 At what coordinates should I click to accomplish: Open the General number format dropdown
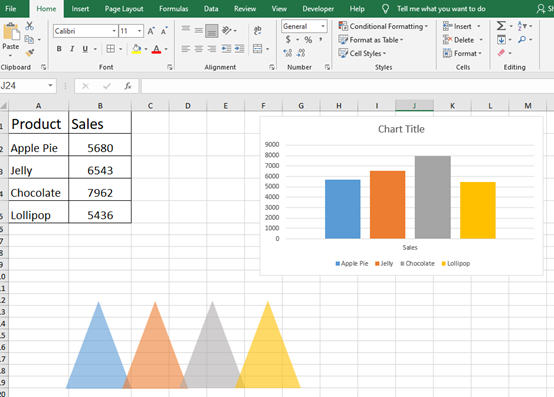323,26
